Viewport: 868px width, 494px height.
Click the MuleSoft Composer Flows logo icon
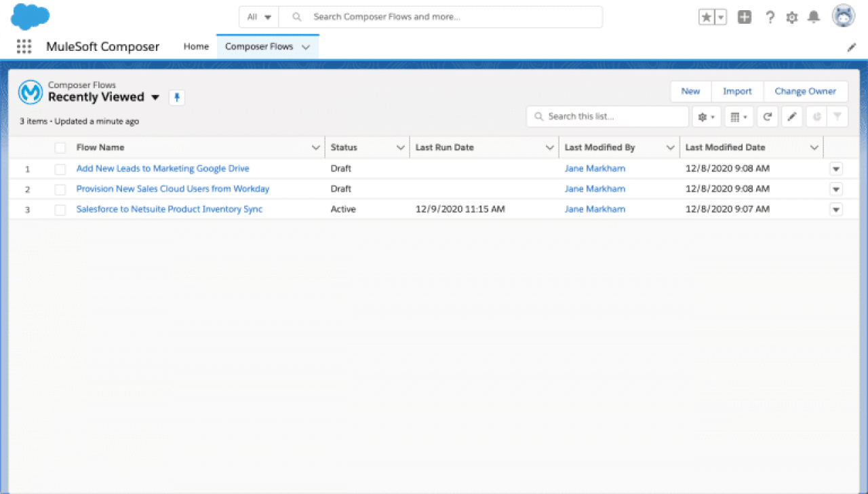(31, 92)
